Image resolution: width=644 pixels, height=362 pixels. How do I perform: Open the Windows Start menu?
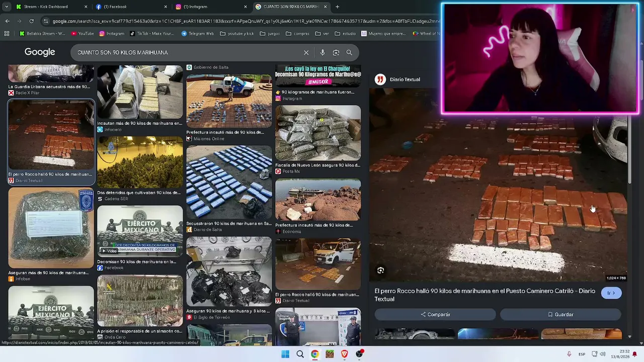click(x=285, y=354)
